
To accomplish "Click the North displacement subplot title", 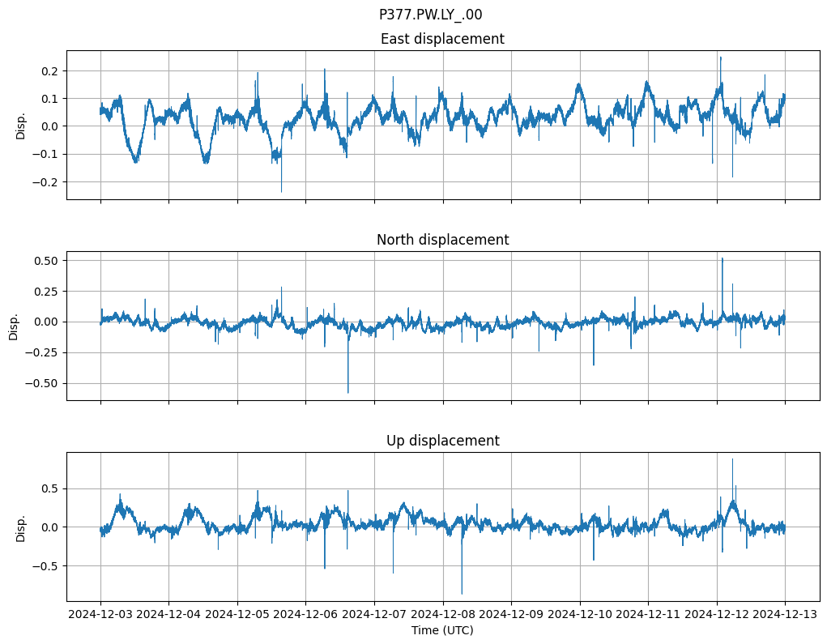I will (442, 240).
